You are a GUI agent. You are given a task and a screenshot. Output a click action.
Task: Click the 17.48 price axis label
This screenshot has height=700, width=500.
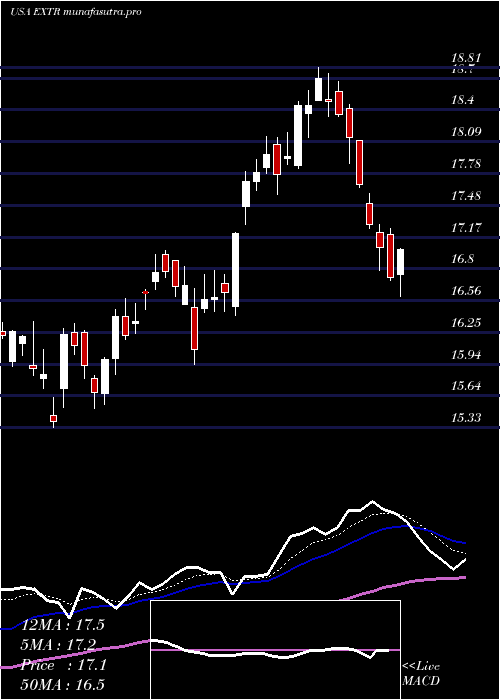point(466,196)
